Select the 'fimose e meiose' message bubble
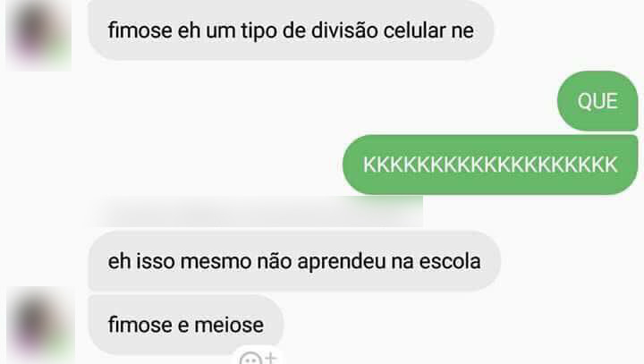The width and height of the screenshot is (644, 364). click(x=186, y=325)
